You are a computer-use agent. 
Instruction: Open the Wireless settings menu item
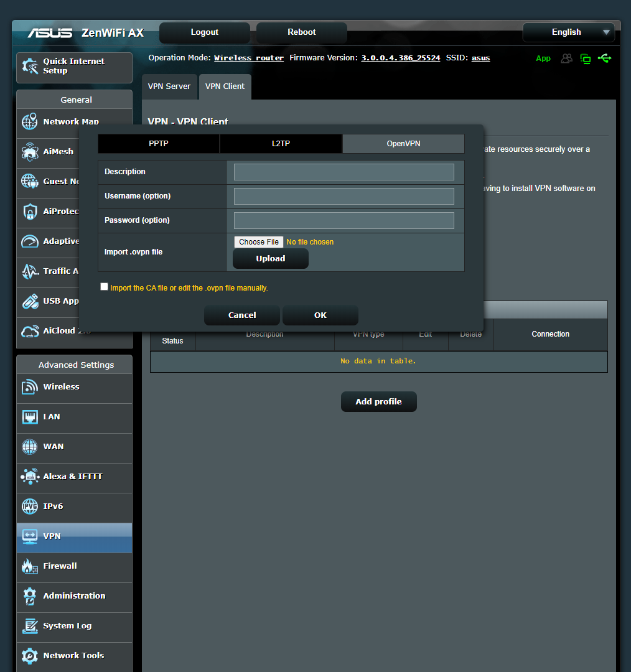(x=74, y=387)
